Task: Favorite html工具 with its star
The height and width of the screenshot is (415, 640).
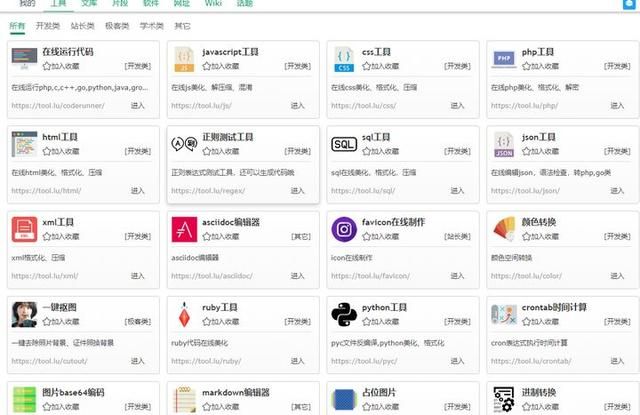Action: [61, 151]
